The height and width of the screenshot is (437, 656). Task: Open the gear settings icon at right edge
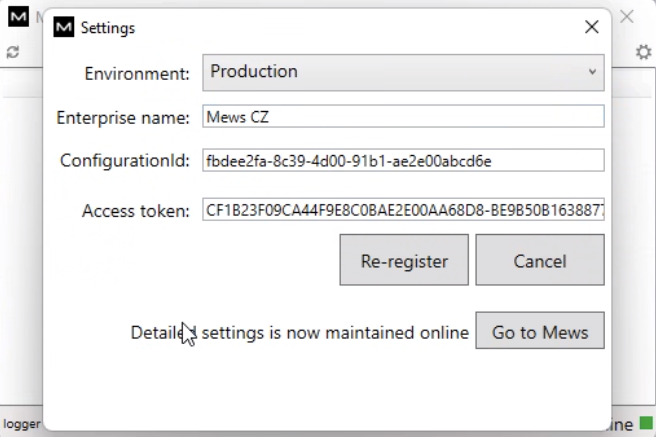click(644, 52)
